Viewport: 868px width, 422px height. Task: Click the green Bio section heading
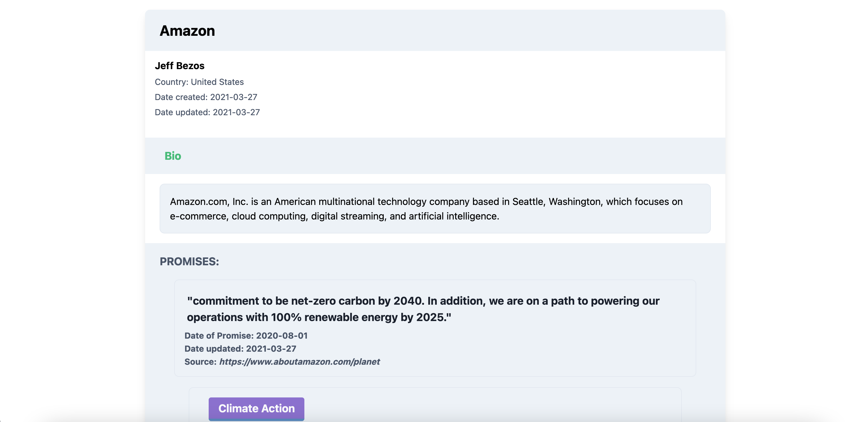pos(173,156)
